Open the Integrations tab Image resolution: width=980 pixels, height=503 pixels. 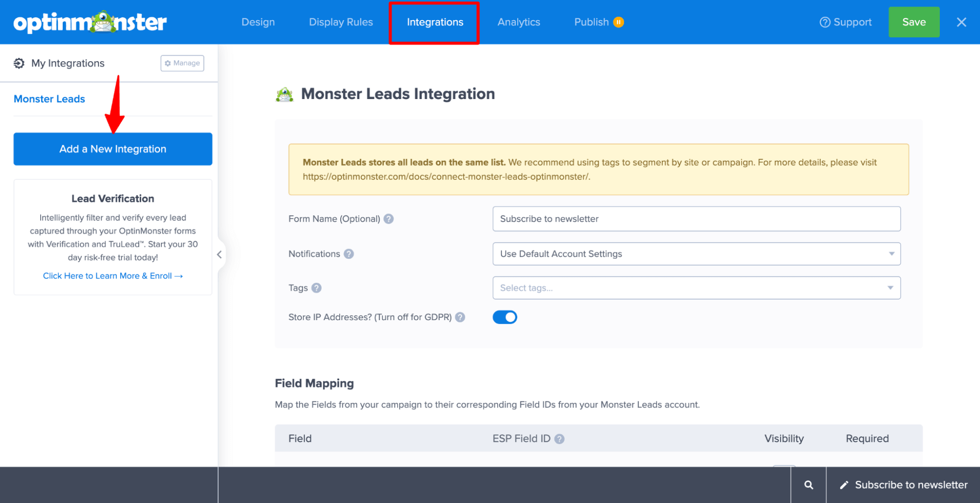(435, 22)
